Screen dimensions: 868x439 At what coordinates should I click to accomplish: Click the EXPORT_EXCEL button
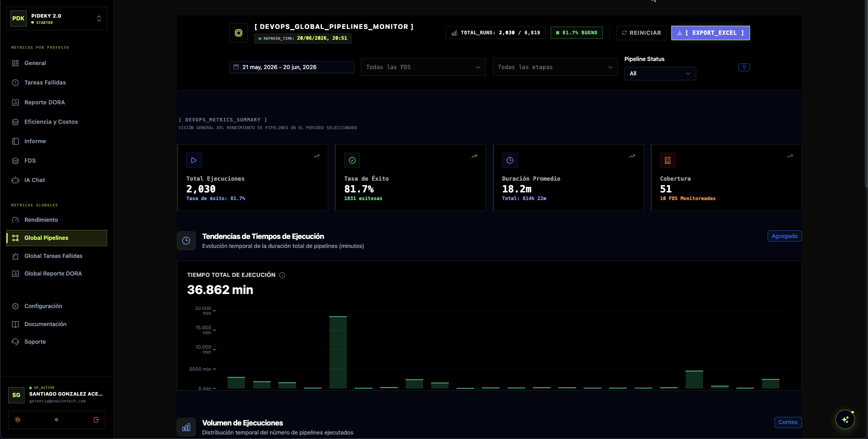tap(710, 33)
